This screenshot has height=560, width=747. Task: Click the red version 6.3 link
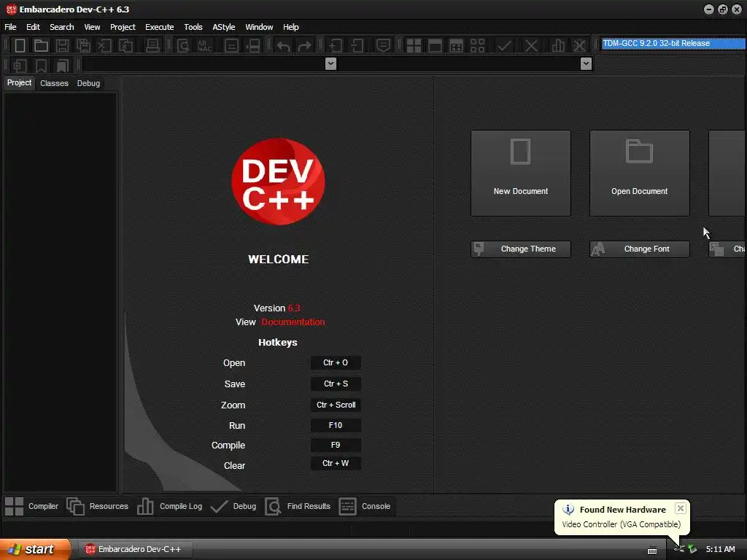tap(294, 308)
